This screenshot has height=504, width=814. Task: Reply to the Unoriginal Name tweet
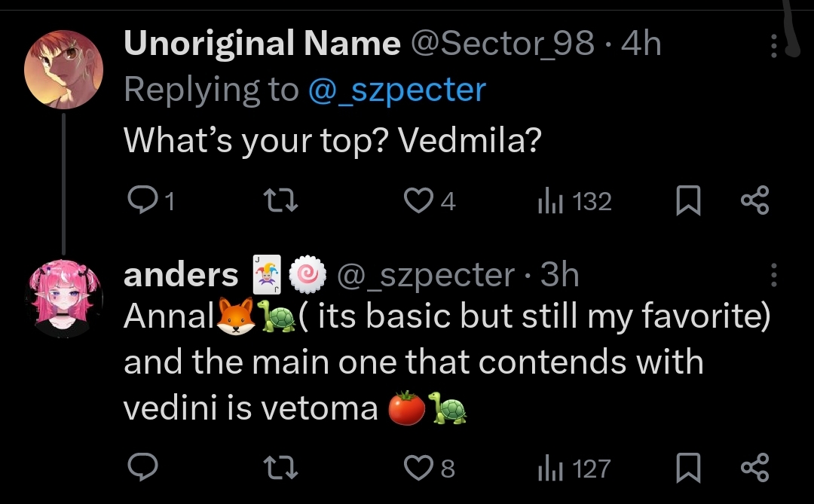(141, 200)
